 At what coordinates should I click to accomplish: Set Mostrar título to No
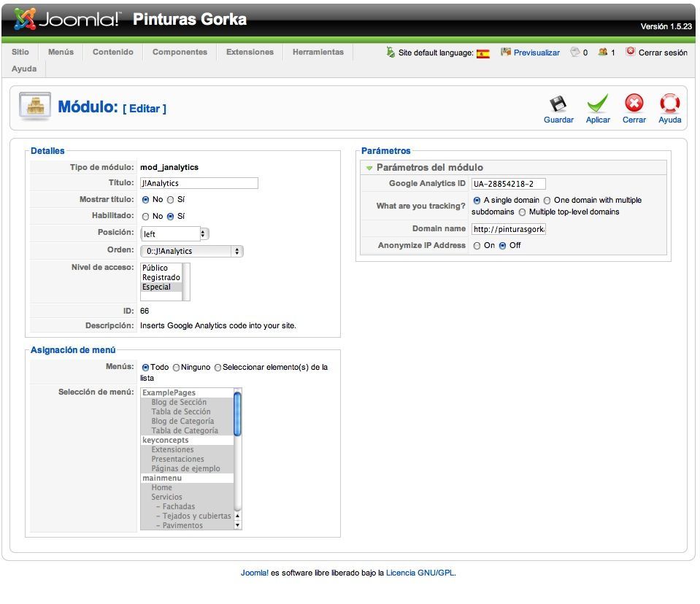click(145, 200)
